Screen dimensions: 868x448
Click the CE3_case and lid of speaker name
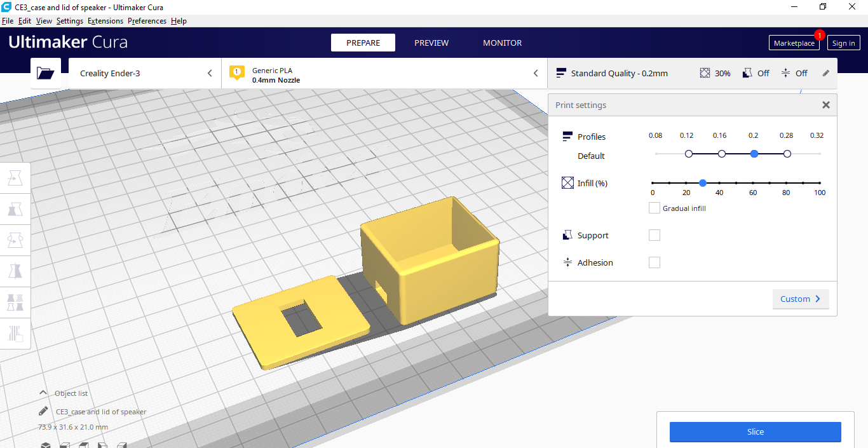click(x=101, y=412)
